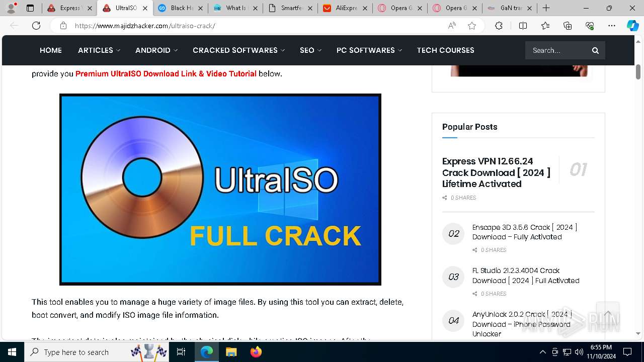Expand the SEO menu
The width and height of the screenshot is (644, 362).
click(310, 50)
